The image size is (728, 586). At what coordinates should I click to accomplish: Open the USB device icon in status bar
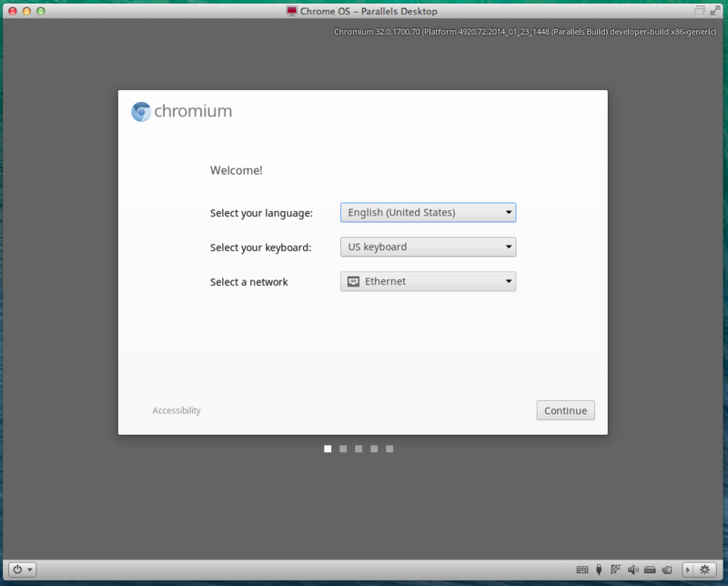pyautogui.click(x=599, y=570)
